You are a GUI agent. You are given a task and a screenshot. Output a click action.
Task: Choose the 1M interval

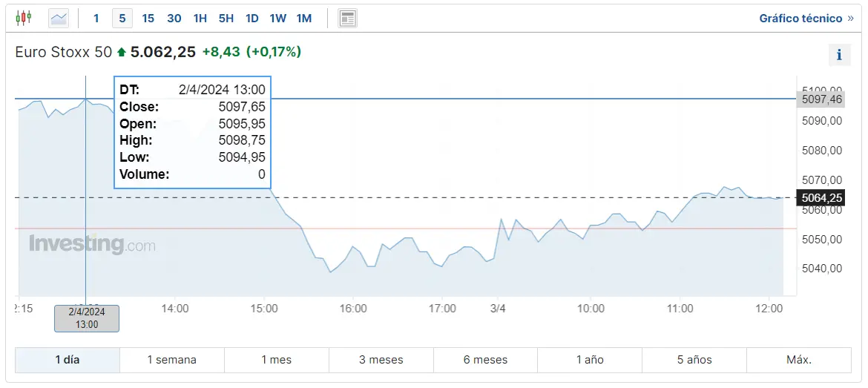coord(303,18)
